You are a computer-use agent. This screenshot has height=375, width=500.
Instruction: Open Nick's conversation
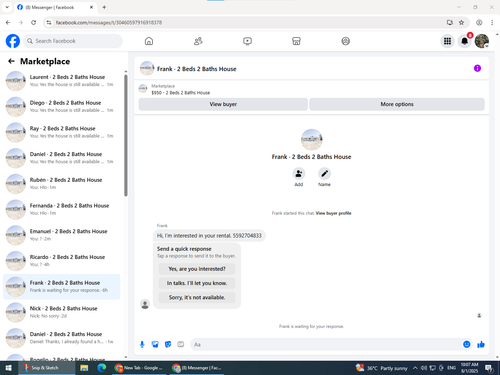(62, 312)
